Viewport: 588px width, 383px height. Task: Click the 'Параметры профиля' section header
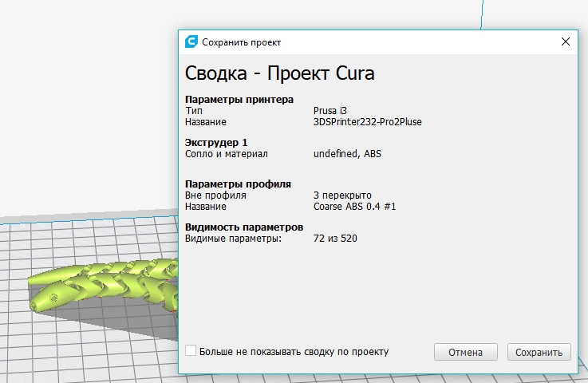click(x=238, y=184)
